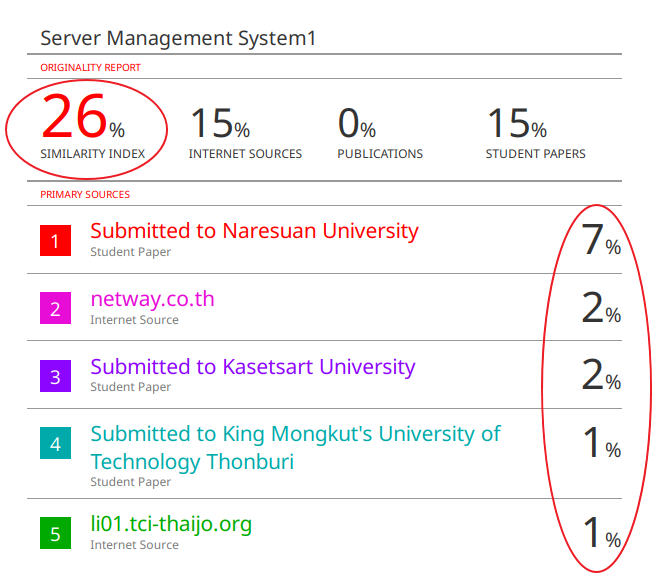This screenshot has height=578, width=658.
Task: Click Student Paper under Kasetsart University
Action: [131, 387]
